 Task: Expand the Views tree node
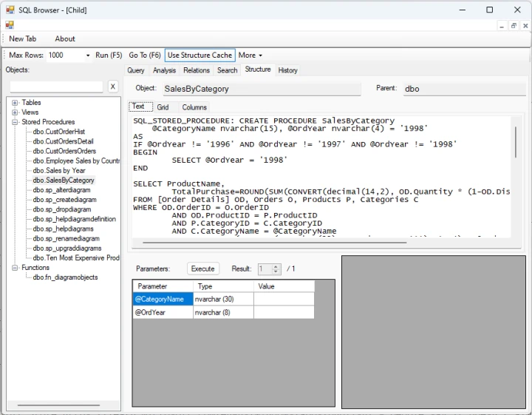pyautogui.click(x=15, y=112)
